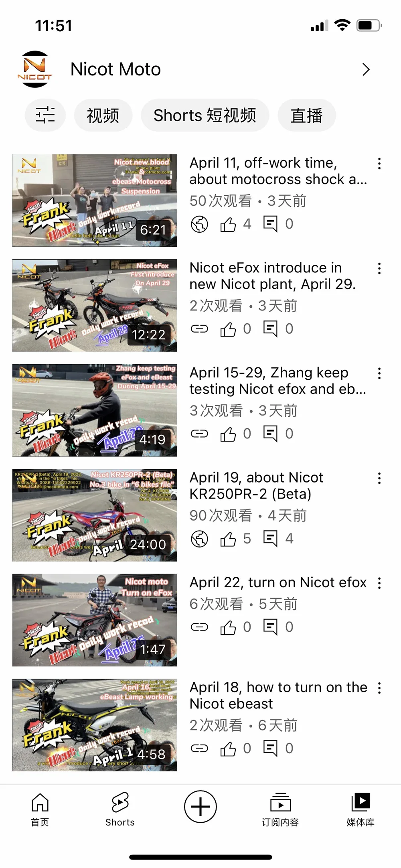Select the Shorts 短视频 filter chip
This screenshot has height=868, width=401.
[x=205, y=115]
